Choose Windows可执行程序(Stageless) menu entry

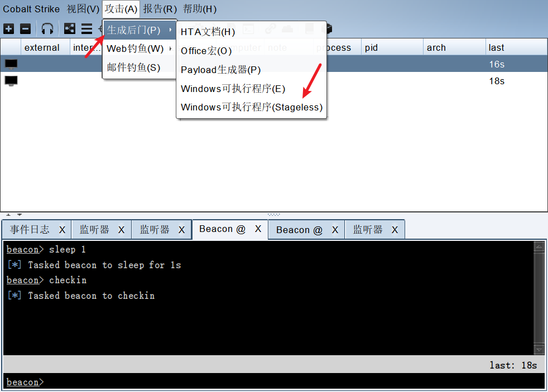pos(252,107)
